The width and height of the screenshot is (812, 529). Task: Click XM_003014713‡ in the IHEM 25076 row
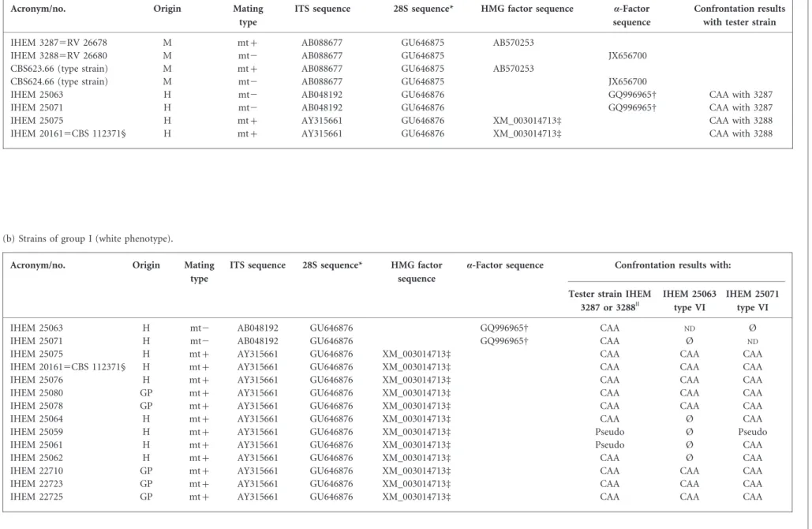417,380
